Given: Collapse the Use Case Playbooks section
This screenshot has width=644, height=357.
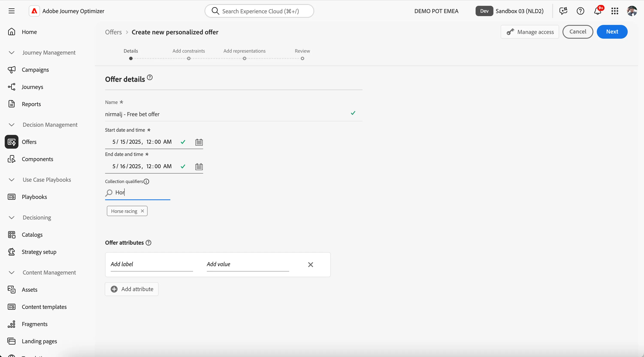Looking at the screenshot, I should pos(12,180).
